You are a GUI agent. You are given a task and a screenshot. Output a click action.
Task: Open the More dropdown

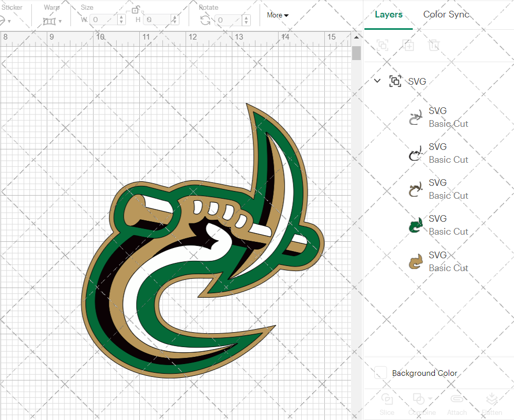tap(277, 15)
